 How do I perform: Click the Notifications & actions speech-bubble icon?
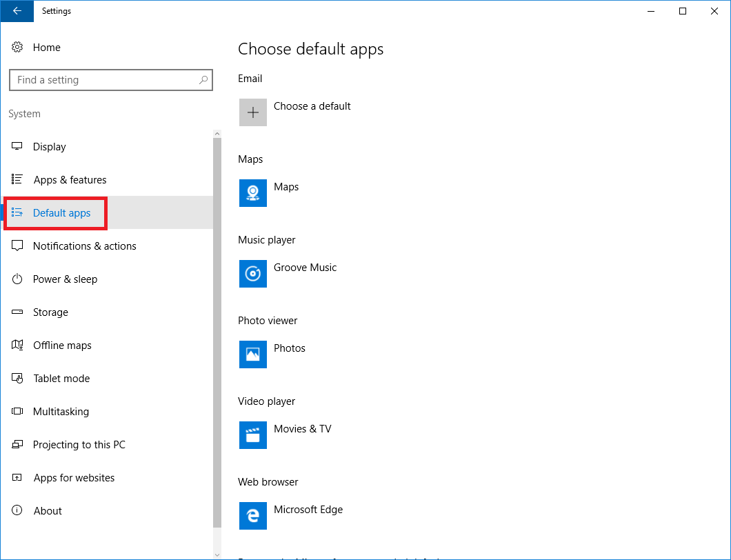[17, 246]
